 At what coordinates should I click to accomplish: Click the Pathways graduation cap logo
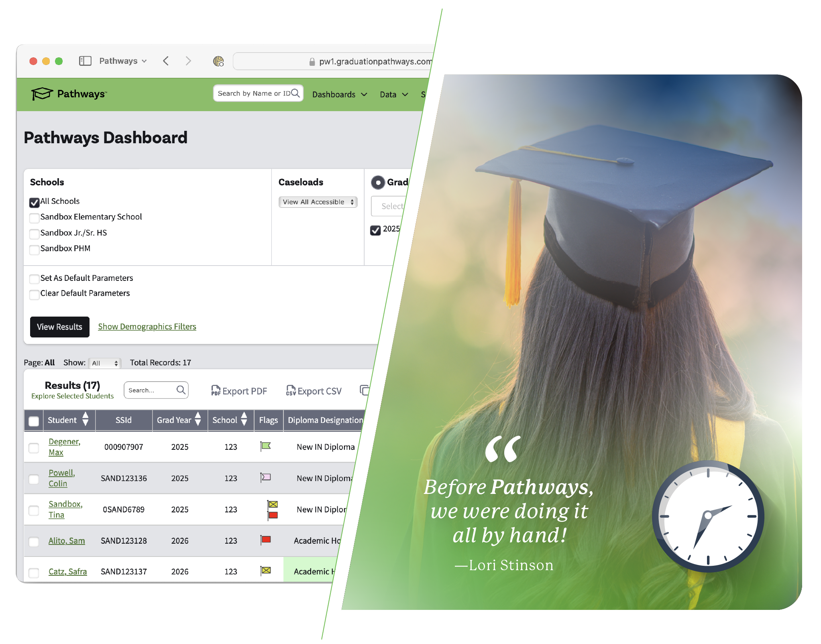coord(42,94)
